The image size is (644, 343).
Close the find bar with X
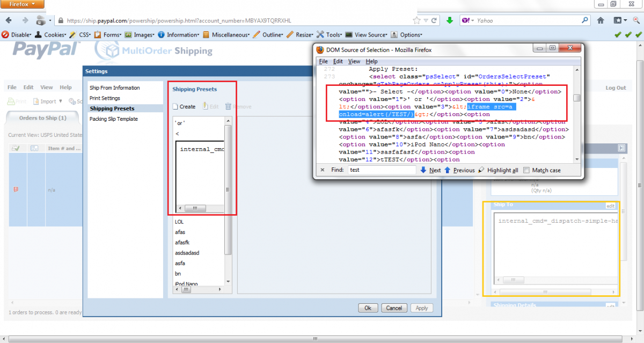322,170
